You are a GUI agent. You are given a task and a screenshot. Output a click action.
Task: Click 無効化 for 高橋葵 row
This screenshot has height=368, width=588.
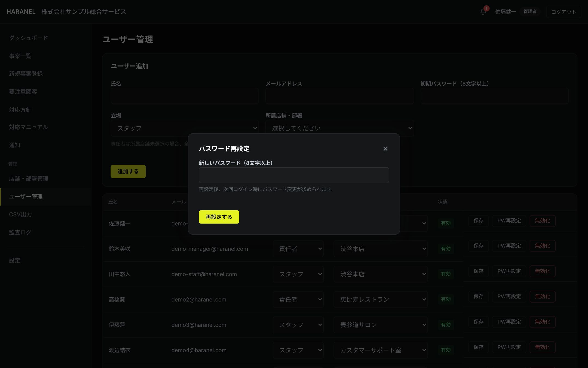[x=543, y=296]
